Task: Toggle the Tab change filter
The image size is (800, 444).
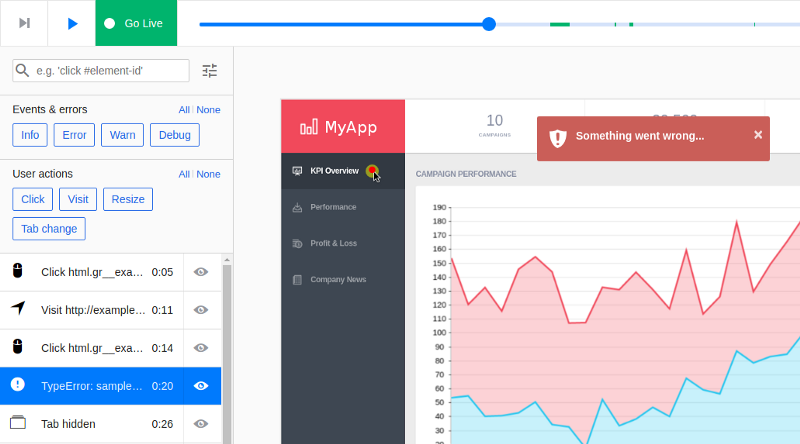Action: tap(49, 229)
